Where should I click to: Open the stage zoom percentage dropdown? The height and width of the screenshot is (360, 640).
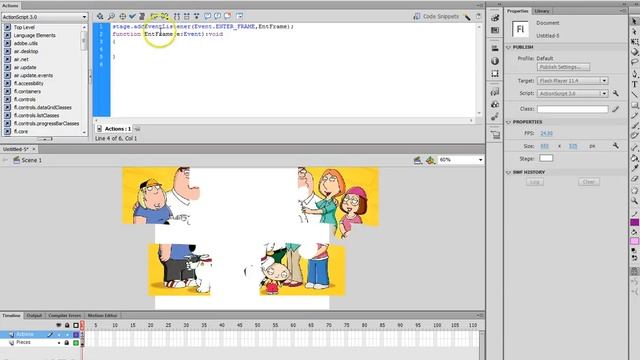tap(461, 160)
